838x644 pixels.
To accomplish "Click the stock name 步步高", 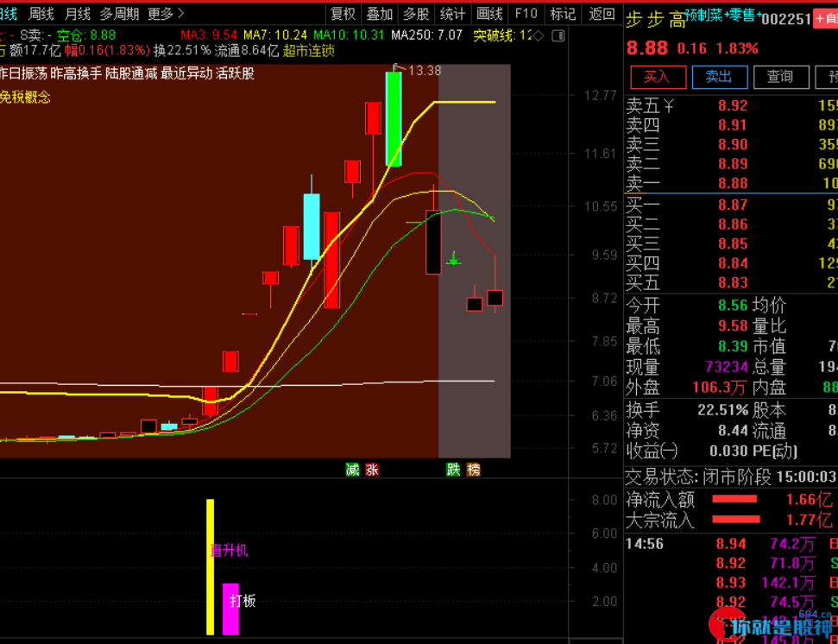I will click(x=655, y=21).
